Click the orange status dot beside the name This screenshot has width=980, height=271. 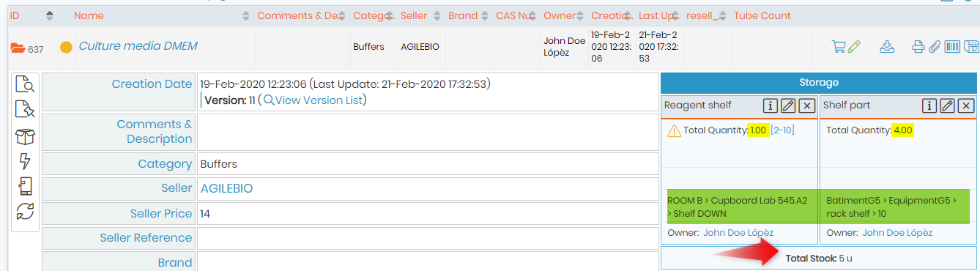(66, 48)
